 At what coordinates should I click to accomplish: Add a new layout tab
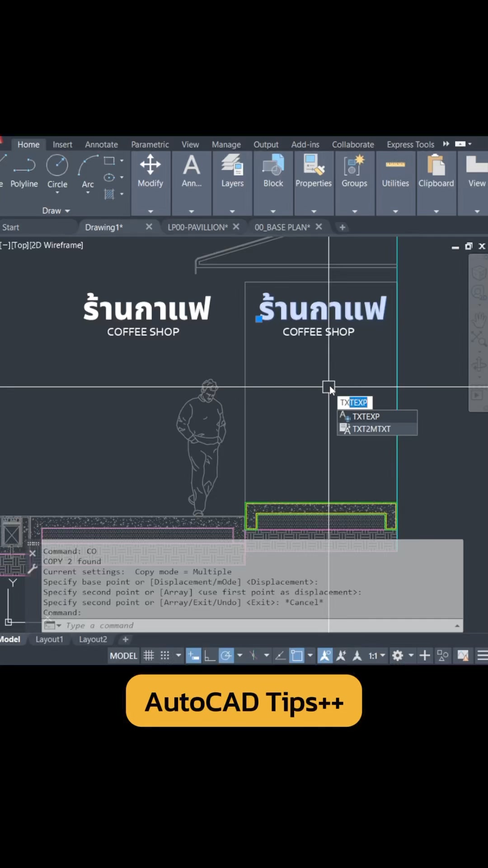pos(126,639)
